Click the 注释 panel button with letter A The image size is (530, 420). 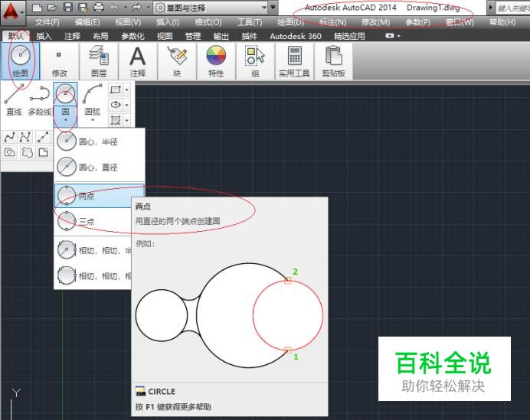click(x=138, y=61)
